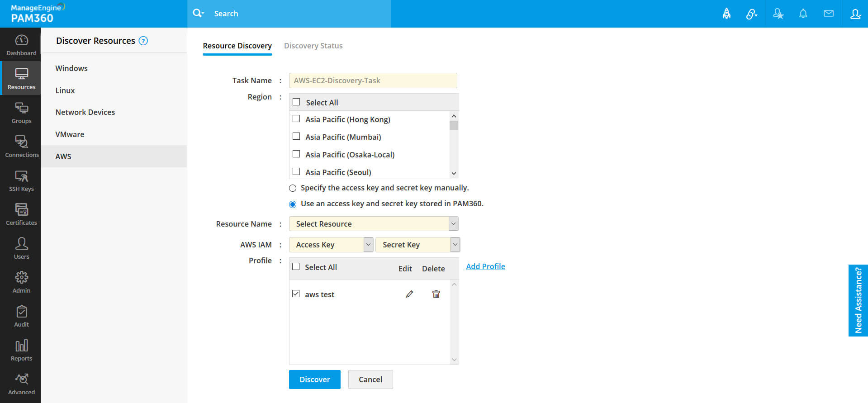Uncheck the aws test profile checkbox
This screenshot has height=403, width=868.
point(296,294)
